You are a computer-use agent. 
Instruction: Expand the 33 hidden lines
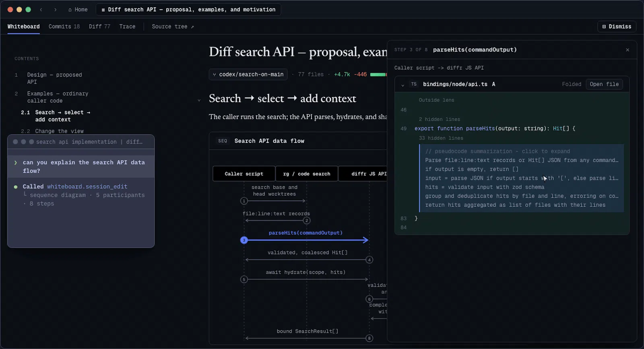point(441,138)
